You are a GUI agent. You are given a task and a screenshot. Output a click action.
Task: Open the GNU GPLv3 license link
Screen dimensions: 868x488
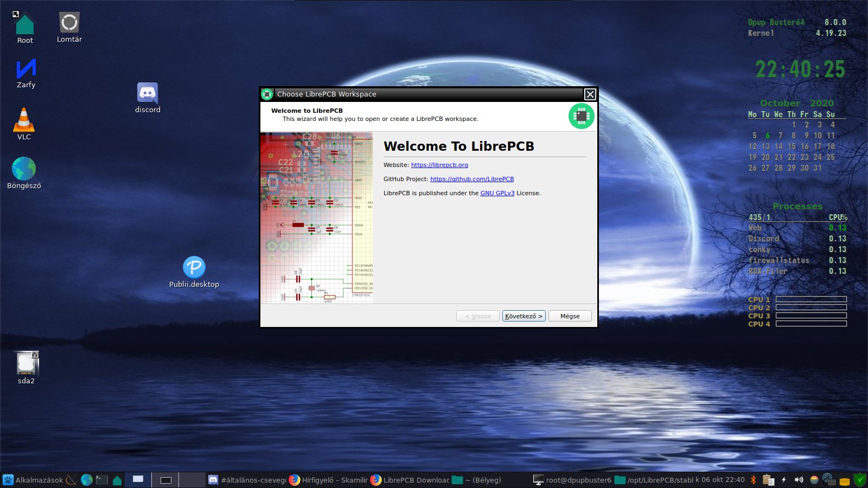coord(497,193)
